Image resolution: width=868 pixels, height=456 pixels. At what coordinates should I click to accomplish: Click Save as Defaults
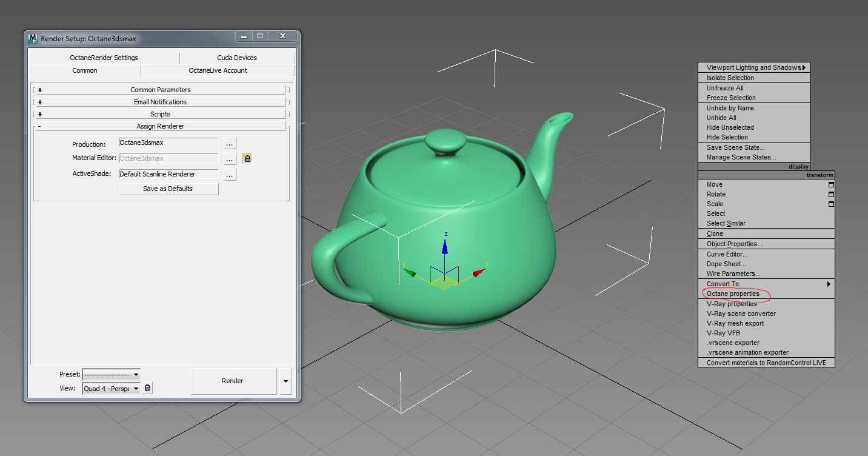168,189
